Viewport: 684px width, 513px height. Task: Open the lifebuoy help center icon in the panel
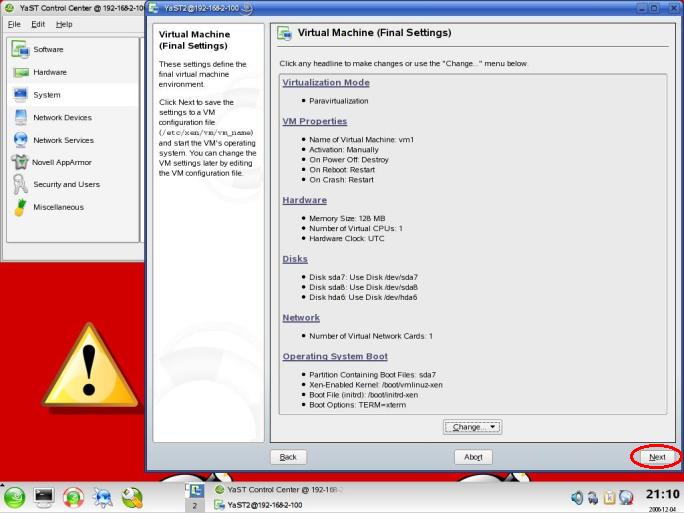coord(73,498)
